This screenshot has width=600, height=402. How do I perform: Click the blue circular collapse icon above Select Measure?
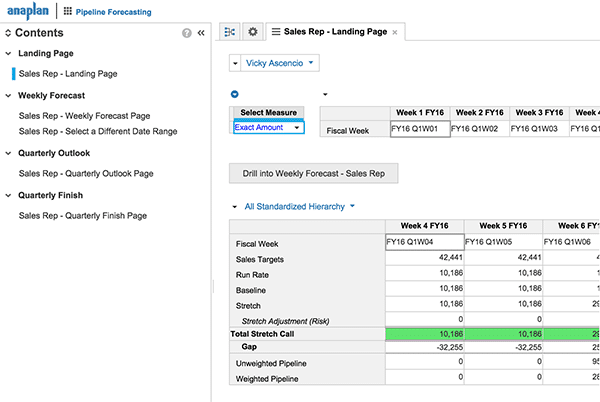click(x=235, y=94)
